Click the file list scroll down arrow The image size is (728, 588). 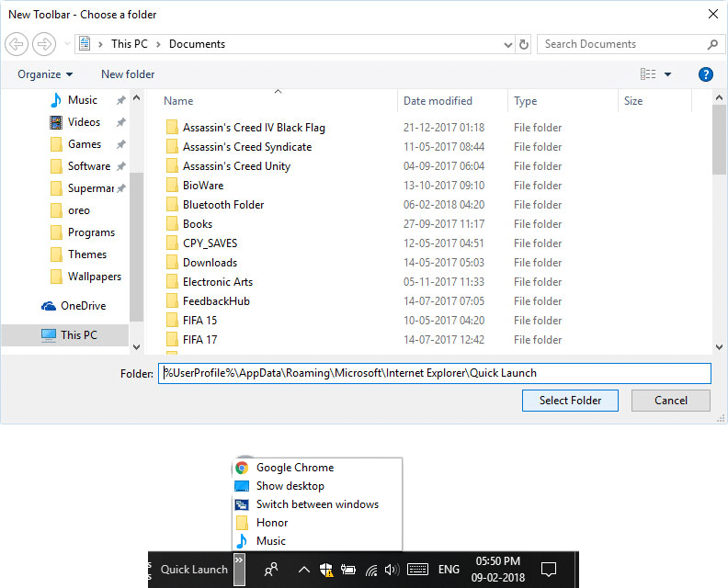pyautogui.click(x=719, y=346)
